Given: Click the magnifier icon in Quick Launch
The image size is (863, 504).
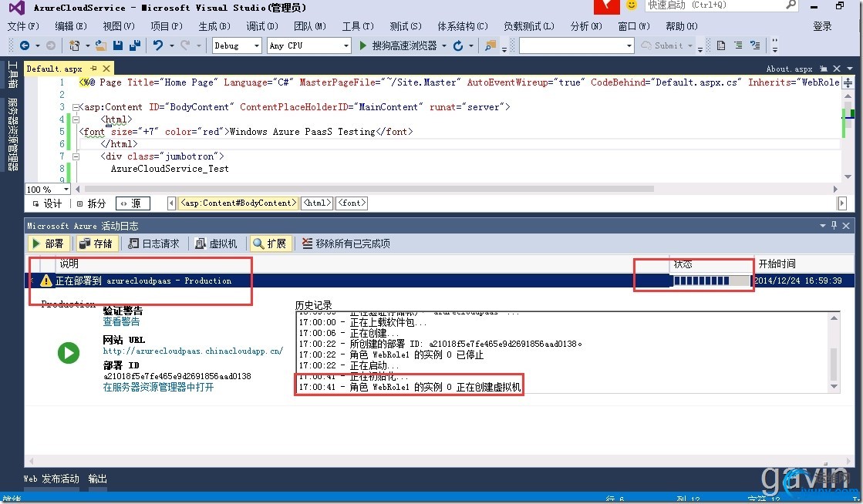Looking at the screenshot, I should point(791,5).
